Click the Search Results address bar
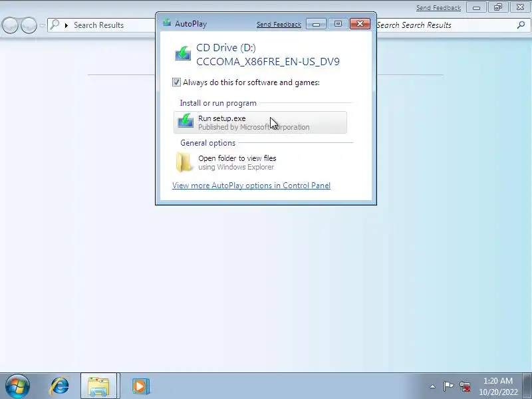This screenshot has height=399, width=532. pyautogui.click(x=102, y=25)
